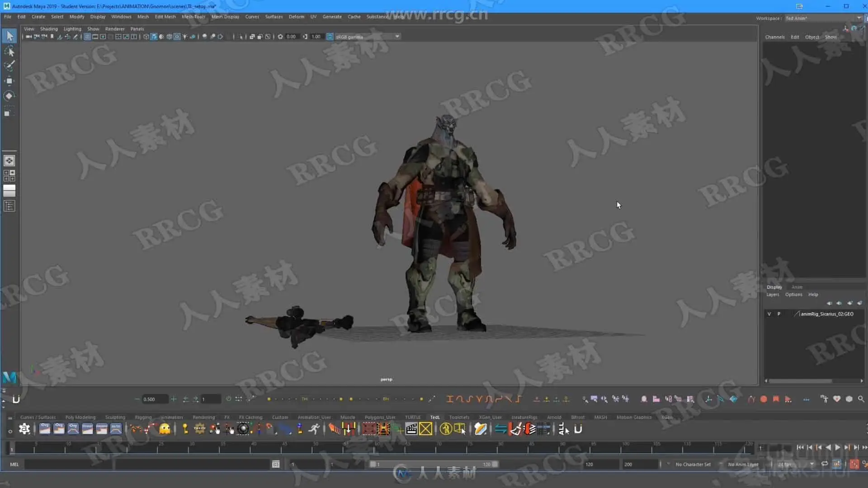Viewport: 868px width, 488px height.
Task: Activate the Paint Selection tool
Action: tap(9, 66)
